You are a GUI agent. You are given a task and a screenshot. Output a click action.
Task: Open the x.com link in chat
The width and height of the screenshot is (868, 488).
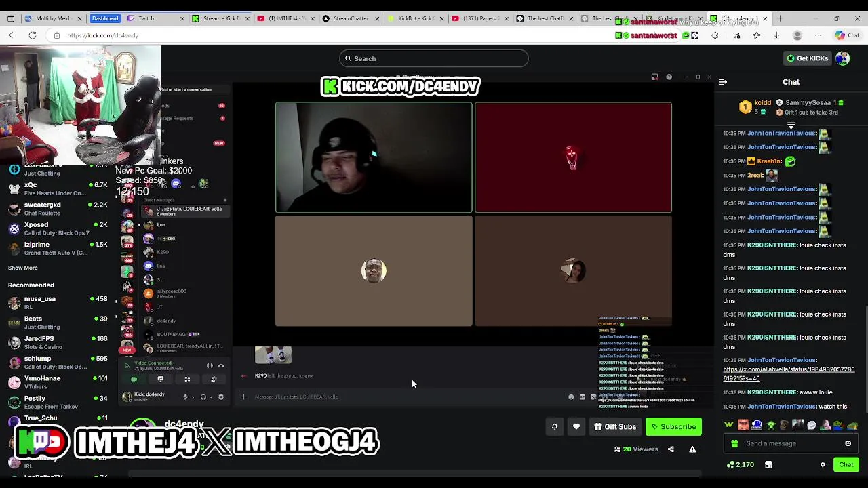[789, 374]
